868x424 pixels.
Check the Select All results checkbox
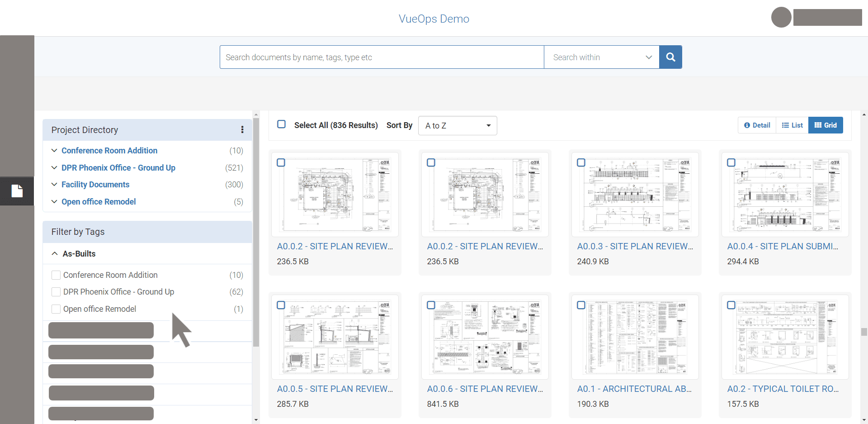(281, 124)
